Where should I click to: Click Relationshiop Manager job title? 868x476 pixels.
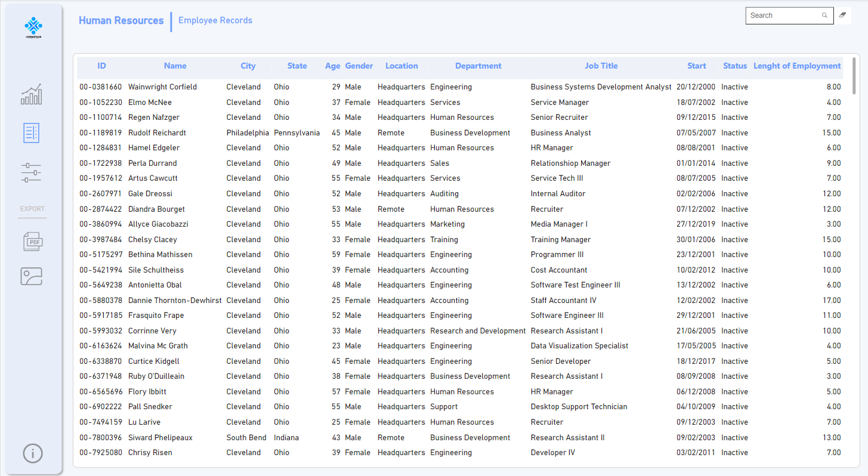click(571, 163)
